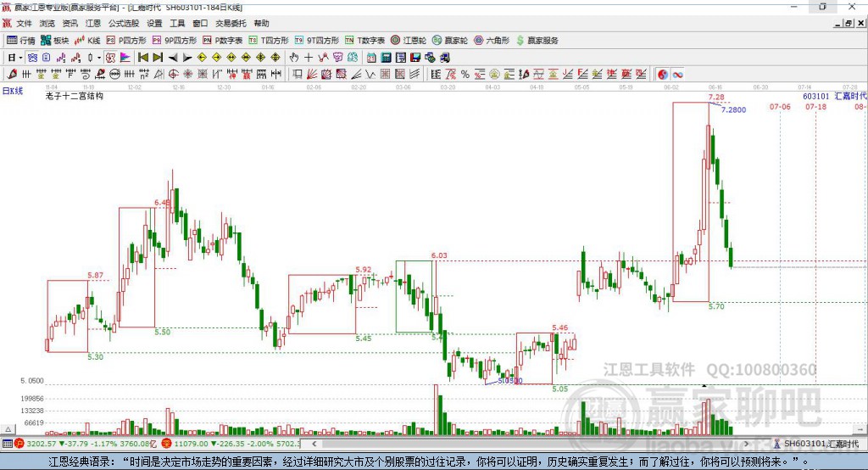The height and width of the screenshot is (470, 868).
Task: Step chart right with black arrow
Action: point(187,58)
